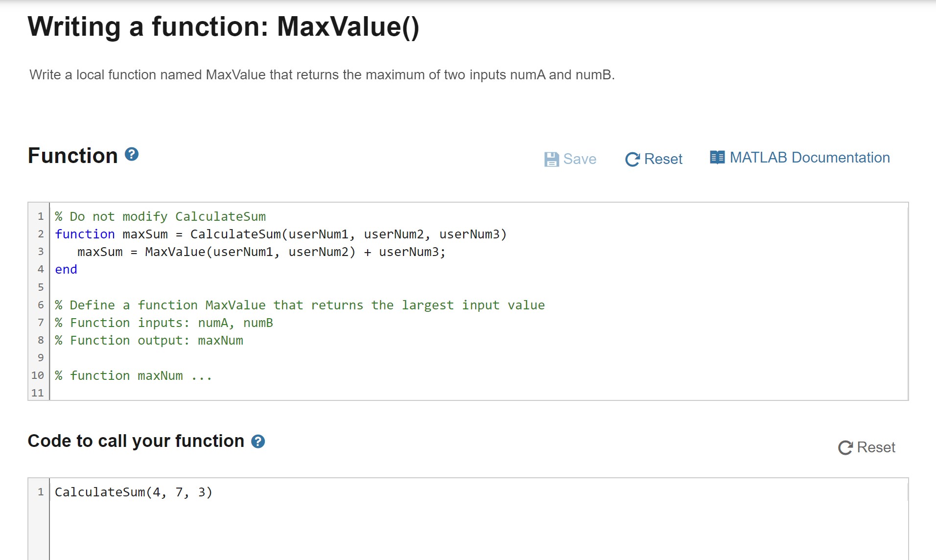This screenshot has height=560, width=936.
Task: Place cursor on line 10 comment about maxNum
Action: [x=133, y=375]
